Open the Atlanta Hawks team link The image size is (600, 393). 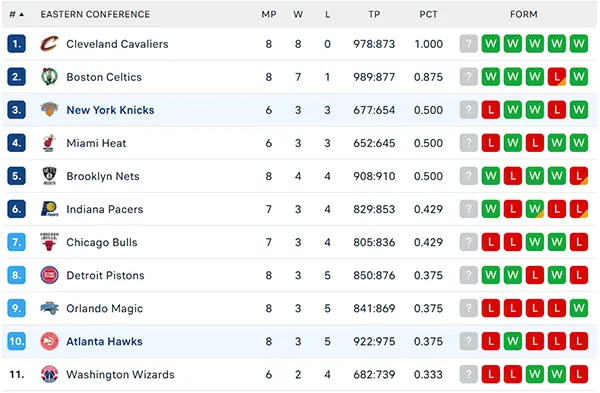(x=104, y=341)
